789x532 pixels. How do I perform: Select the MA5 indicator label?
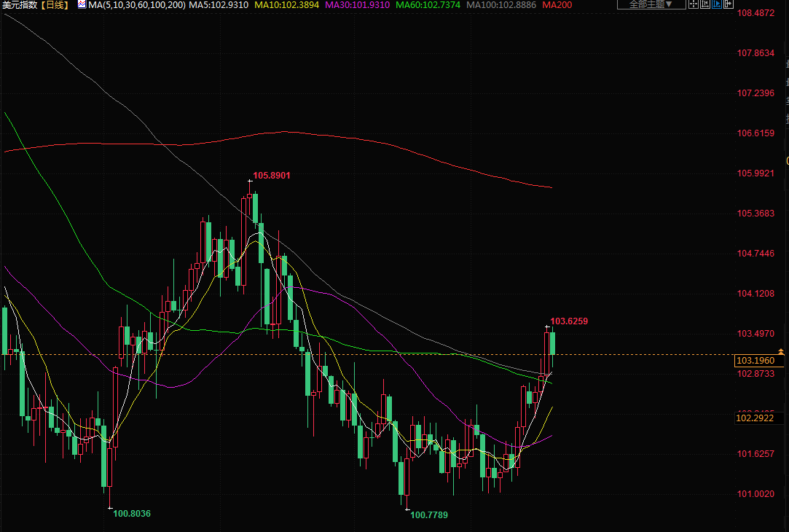(219, 5)
